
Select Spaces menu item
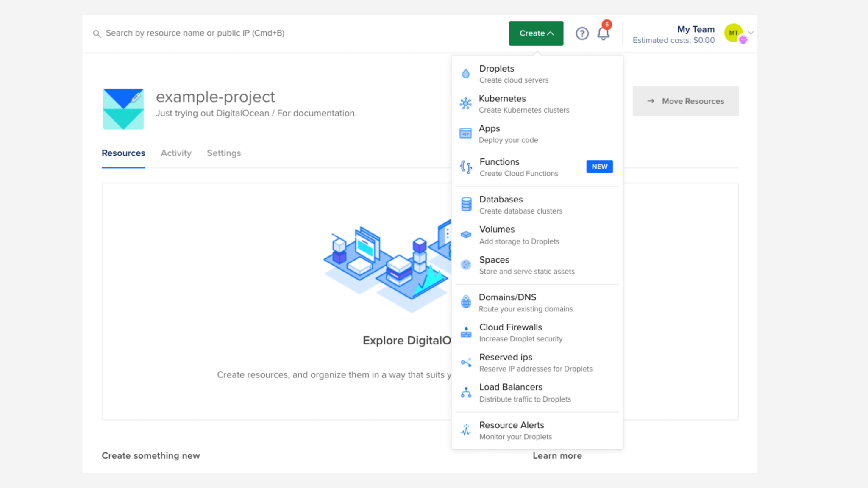coord(537,265)
